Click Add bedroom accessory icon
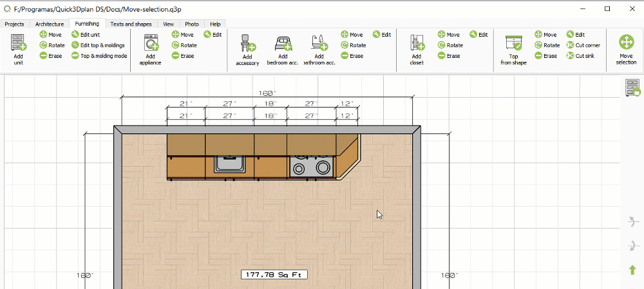Screen dimensions: 644x289 click(x=283, y=44)
